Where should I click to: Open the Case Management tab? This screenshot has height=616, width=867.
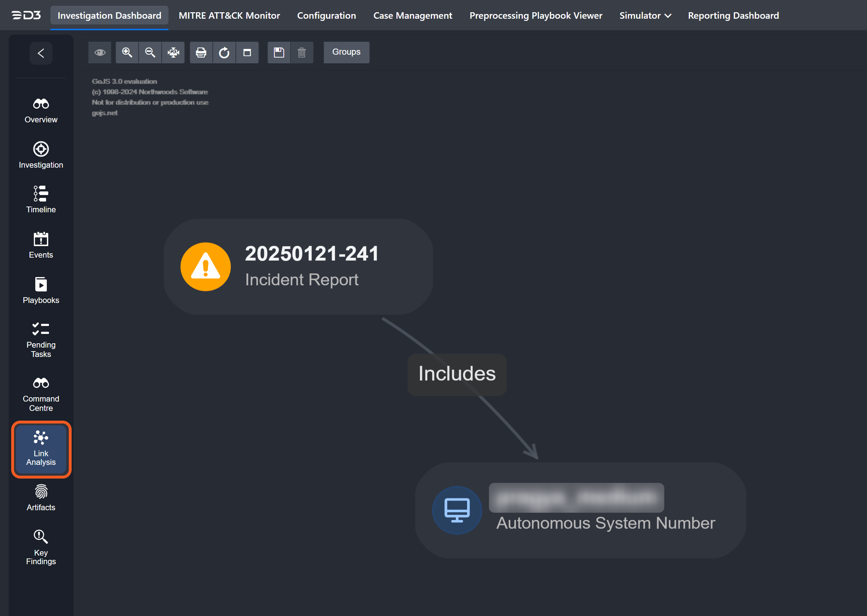coord(413,15)
